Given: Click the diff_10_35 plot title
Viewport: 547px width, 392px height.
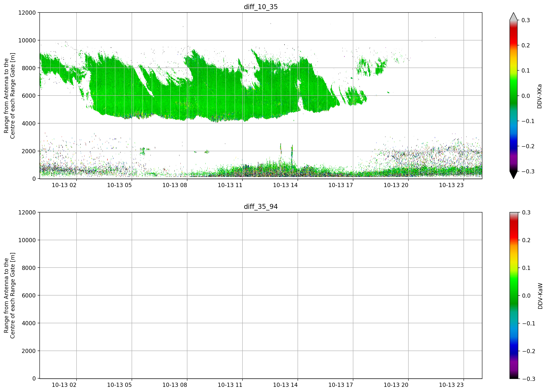Looking at the screenshot, I should 261,7.
